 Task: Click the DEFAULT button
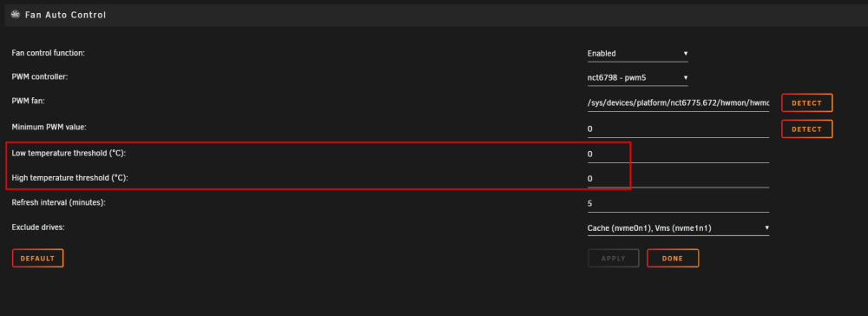click(37, 259)
